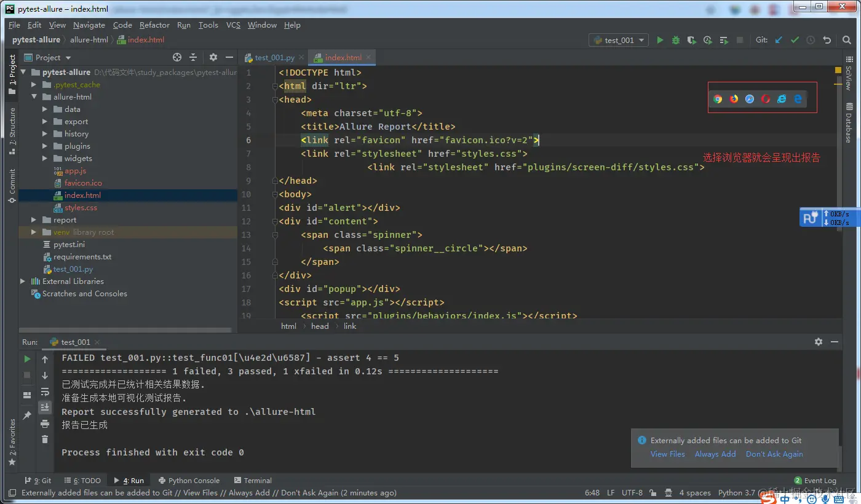Collapse all icon in Project panel header

tap(193, 57)
